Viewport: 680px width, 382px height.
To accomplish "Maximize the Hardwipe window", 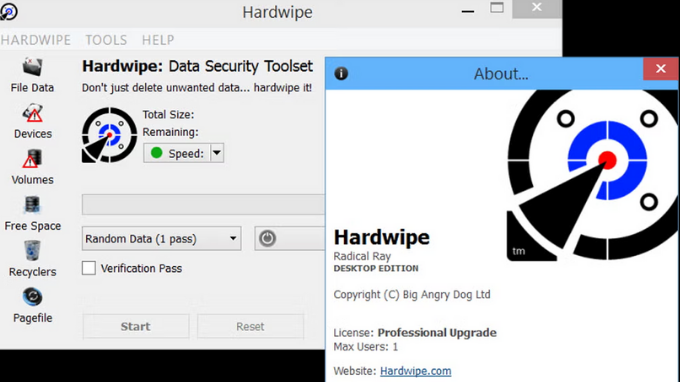I will (x=497, y=8).
